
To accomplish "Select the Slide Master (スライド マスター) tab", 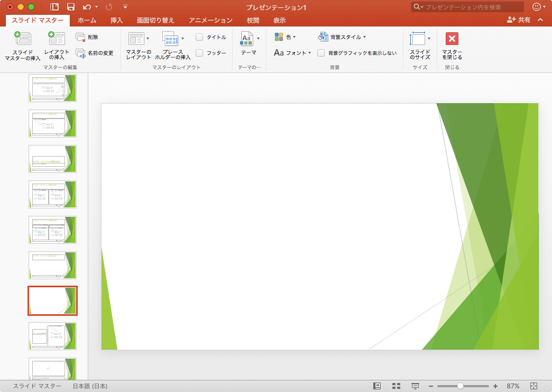I will [38, 20].
